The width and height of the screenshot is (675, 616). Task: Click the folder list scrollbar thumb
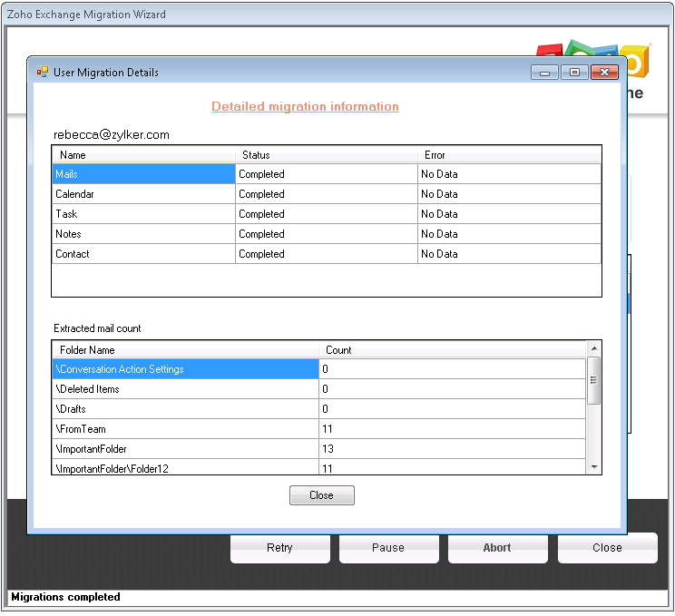tap(594, 380)
